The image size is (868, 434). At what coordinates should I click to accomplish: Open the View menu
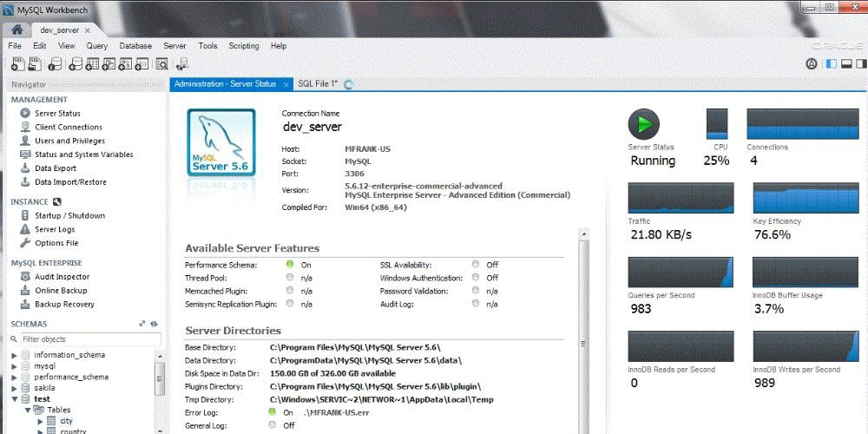pos(67,46)
